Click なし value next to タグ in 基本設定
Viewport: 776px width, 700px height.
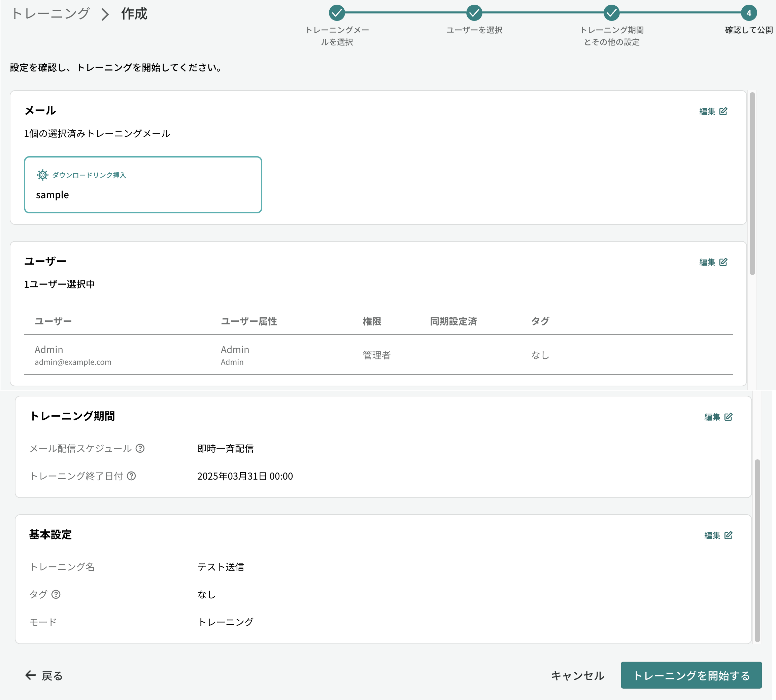point(207,595)
